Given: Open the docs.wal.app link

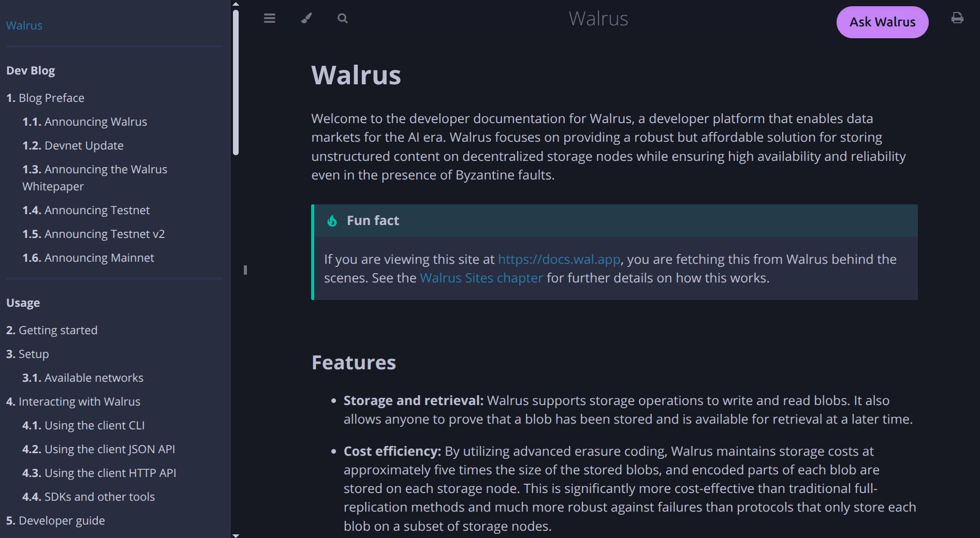Looking at the screenshot, I should 559,259.
